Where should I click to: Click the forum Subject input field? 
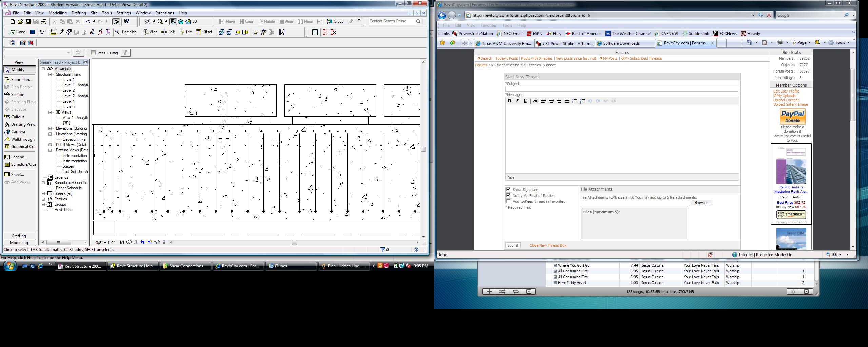(x=622, y=89)
